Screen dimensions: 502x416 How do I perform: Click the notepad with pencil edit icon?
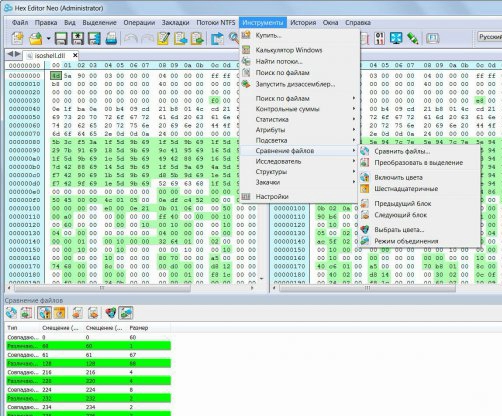[164, 39]
